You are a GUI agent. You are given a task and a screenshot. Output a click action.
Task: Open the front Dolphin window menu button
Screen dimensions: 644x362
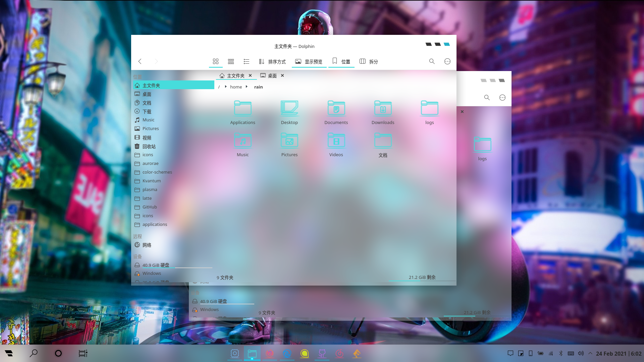pos(447,61)
